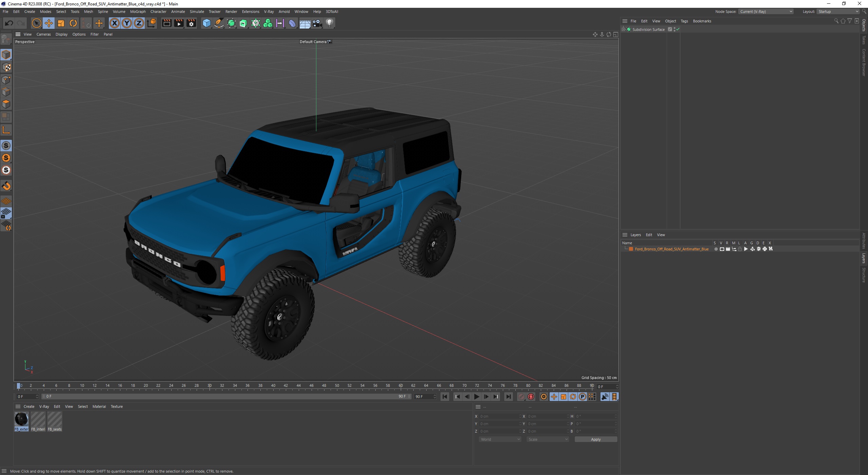Add Camera object icon
Viewport: 868px width, 475px height.
click(x=317, y=23)
